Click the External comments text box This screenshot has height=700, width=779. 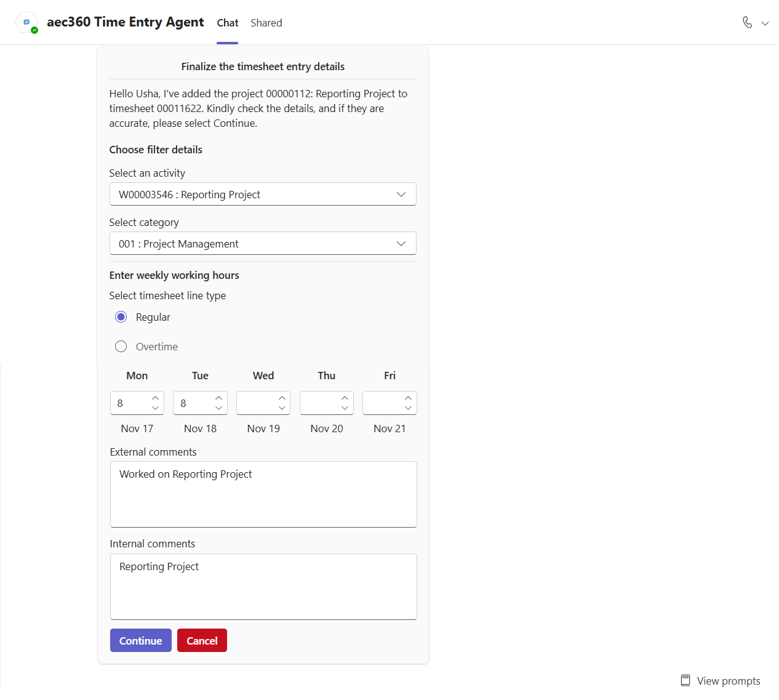click(x=263, y=494)
